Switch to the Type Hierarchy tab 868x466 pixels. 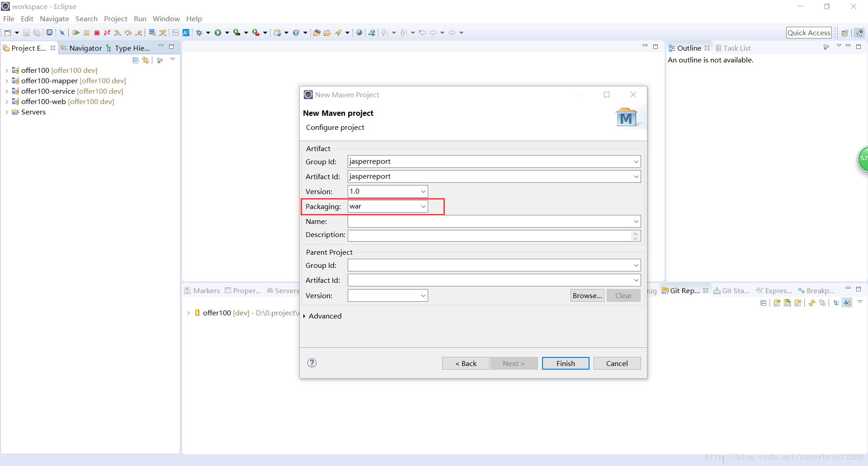pos(128,48)
